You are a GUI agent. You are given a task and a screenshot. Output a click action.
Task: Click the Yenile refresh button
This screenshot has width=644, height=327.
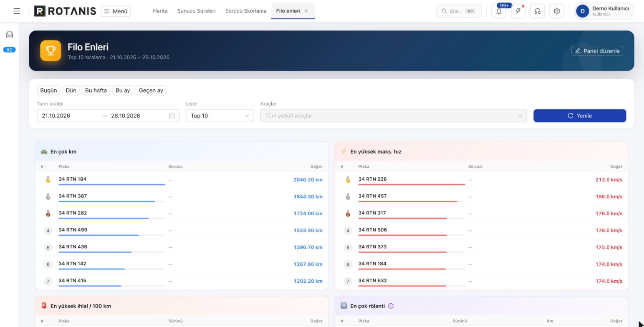tap(580, 116)
